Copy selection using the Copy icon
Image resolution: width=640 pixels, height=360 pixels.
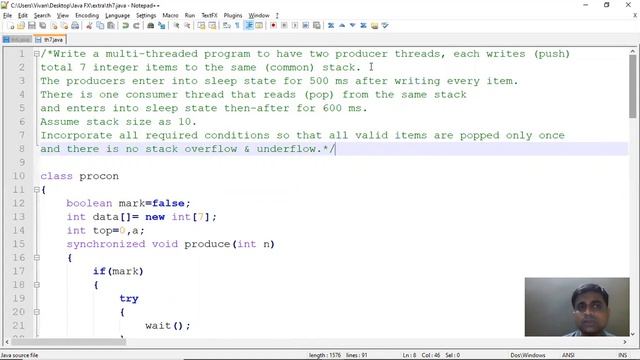pos(100,26)
